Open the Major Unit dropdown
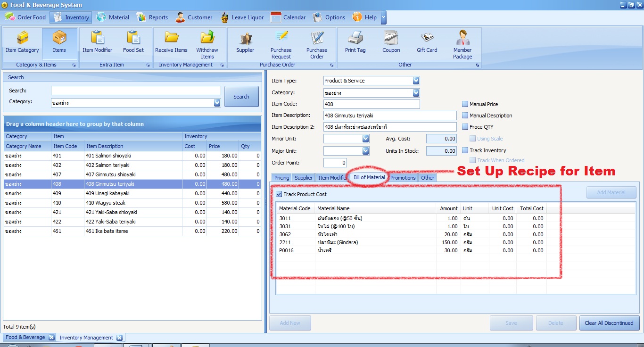644x347 pixels. pos(366,151)
